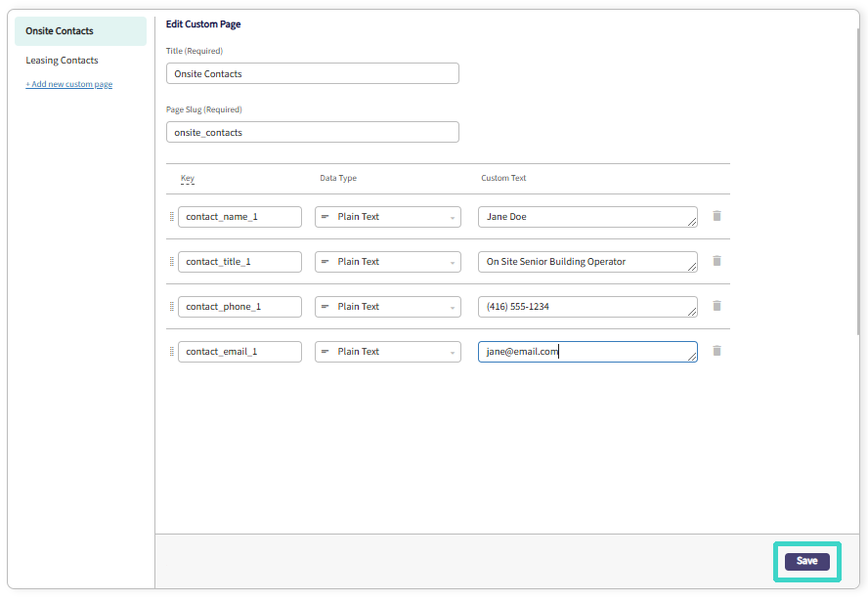
Task: Expand Plain Text dropdown in contact_title_1 row
Action: pos(387,262)
